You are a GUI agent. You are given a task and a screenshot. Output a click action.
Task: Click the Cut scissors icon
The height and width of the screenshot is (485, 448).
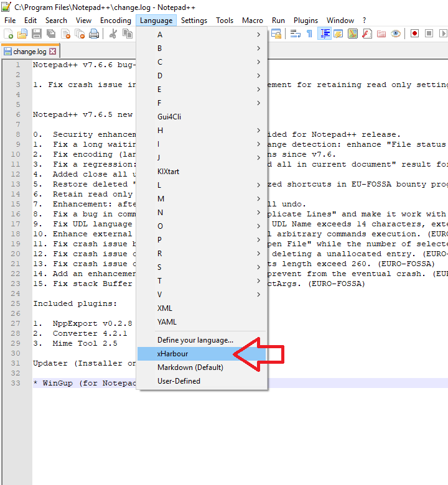[x=113, y=34]
